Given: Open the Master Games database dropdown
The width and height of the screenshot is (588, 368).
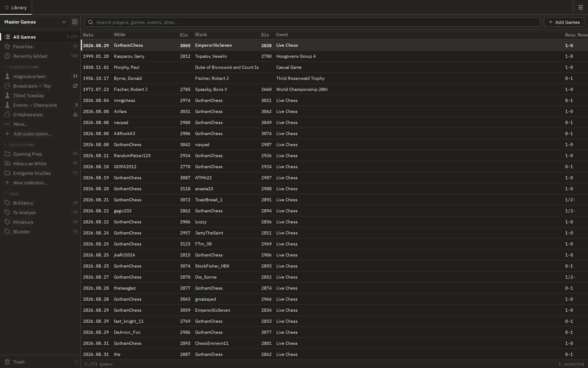Looking at the screenshot, I should click(x=35, y=22).
